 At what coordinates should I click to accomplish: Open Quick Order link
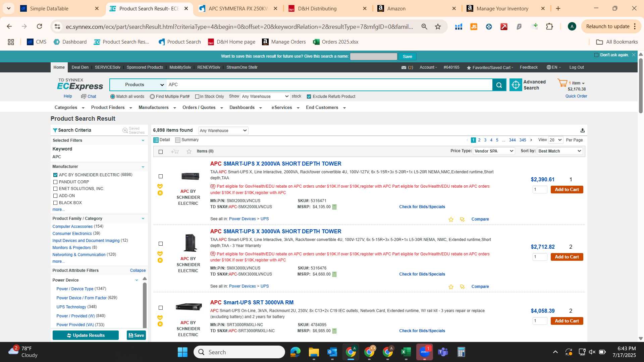click(x=576, y=96)
